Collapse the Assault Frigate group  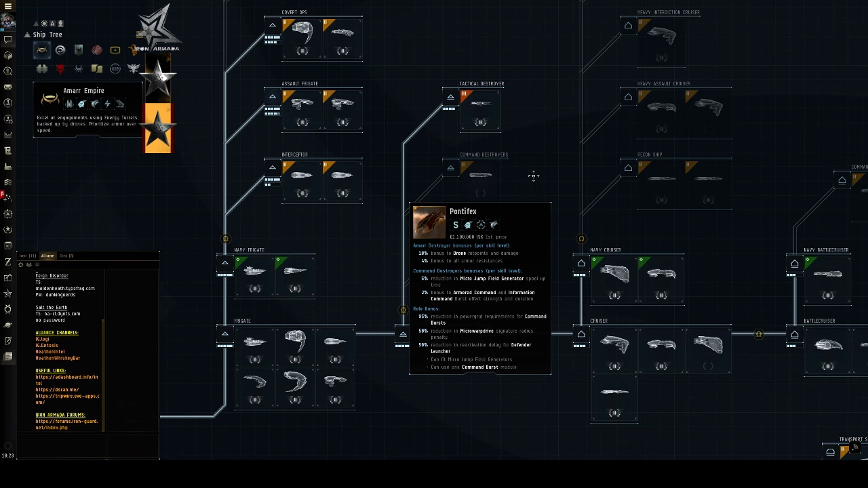(272, 96)
